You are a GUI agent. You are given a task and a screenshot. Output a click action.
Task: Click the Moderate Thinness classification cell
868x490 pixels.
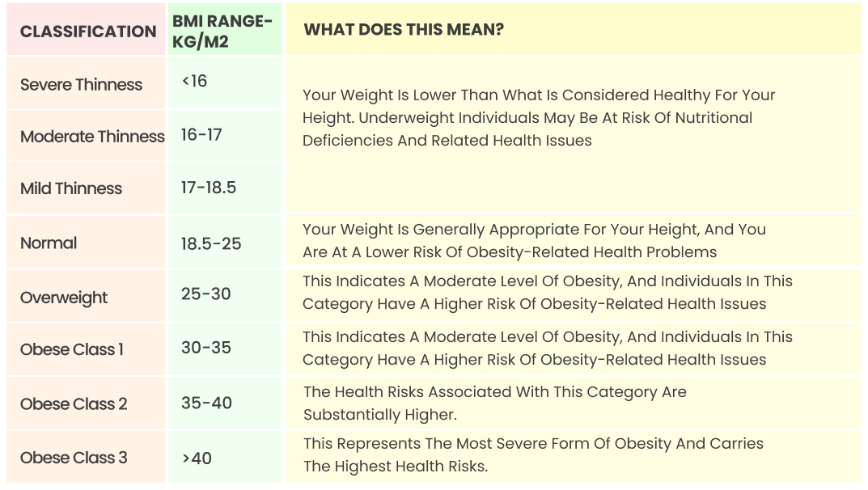pos(86,136)
